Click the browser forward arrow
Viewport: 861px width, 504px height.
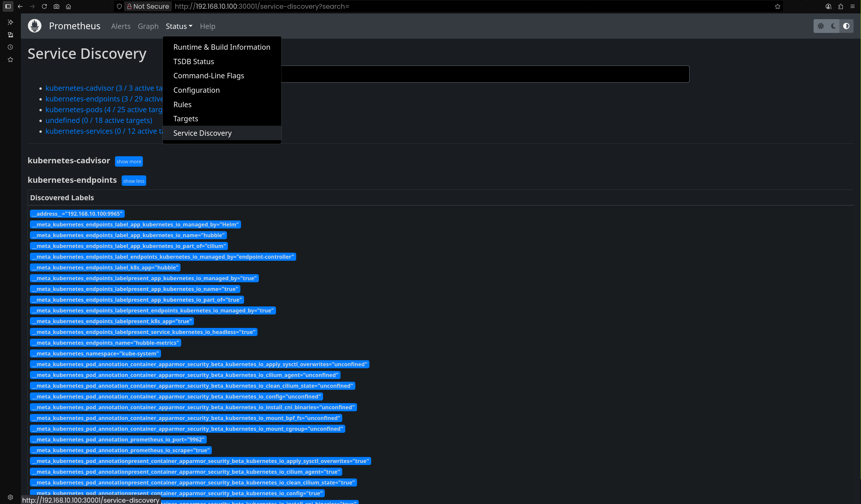pyautogui.click(x=32, y=6)
